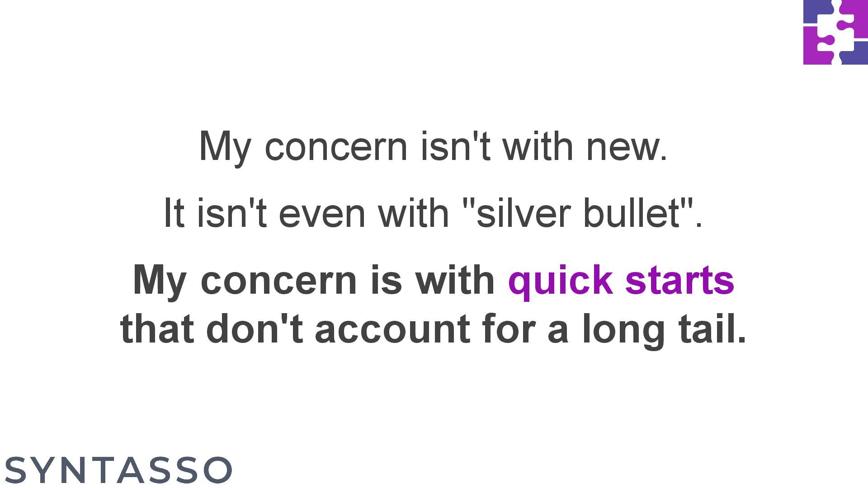Click the word 'starts' in purple

[x=680, y=281]
